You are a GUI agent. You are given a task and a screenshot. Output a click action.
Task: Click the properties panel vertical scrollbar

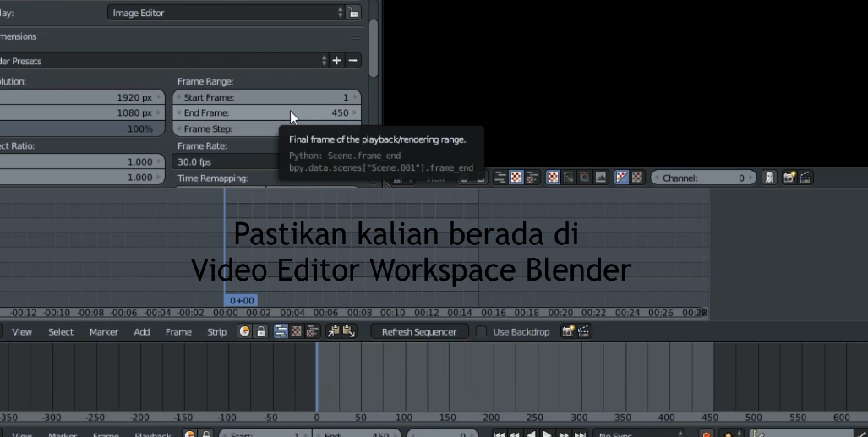(x=374, y=49)
